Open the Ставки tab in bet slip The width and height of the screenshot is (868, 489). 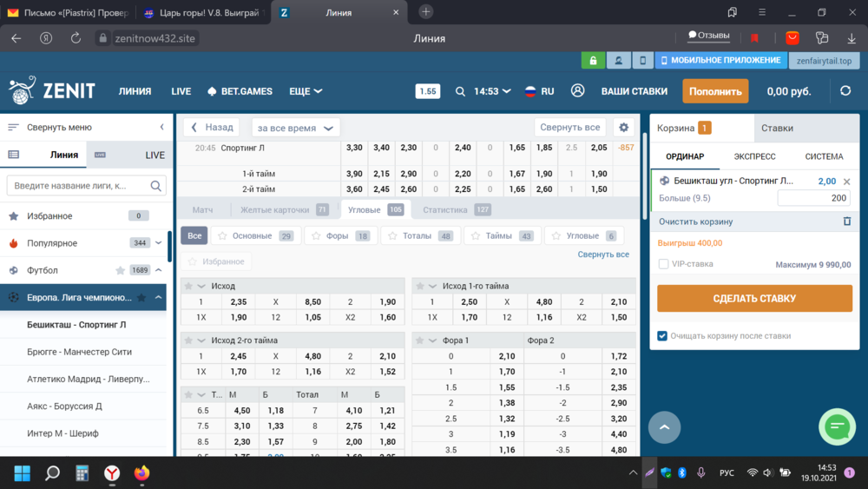tap(806, 128)
